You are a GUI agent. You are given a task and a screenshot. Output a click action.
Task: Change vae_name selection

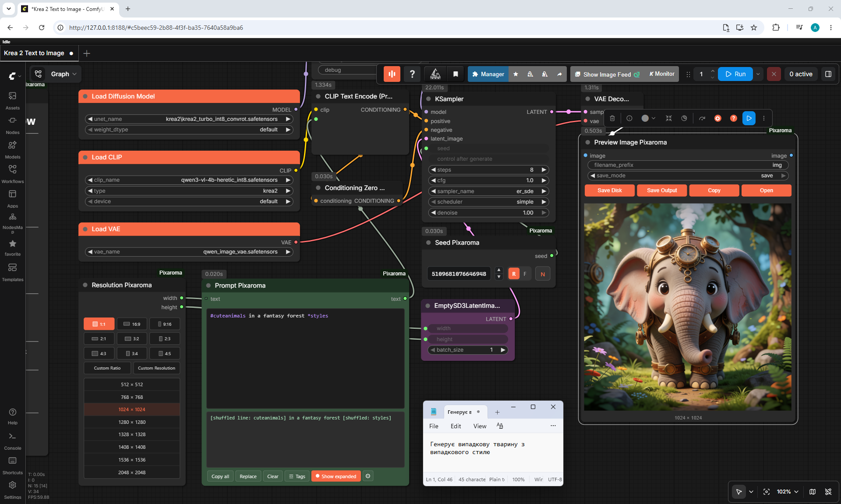189,252
